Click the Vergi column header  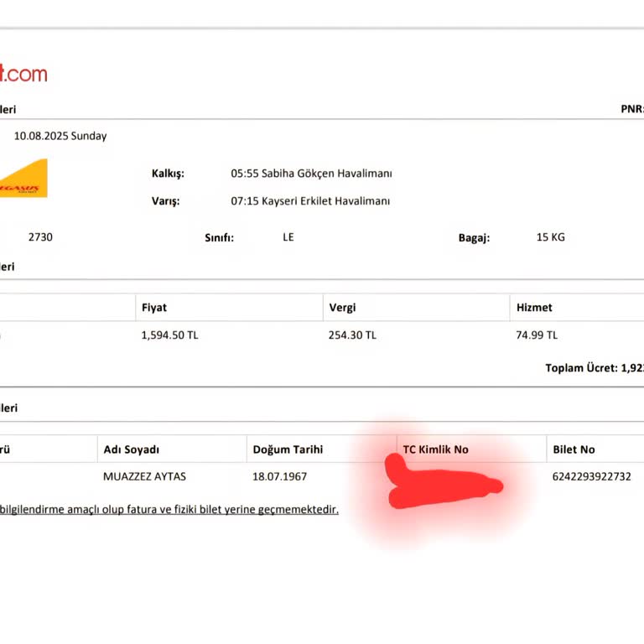(342, 308)
